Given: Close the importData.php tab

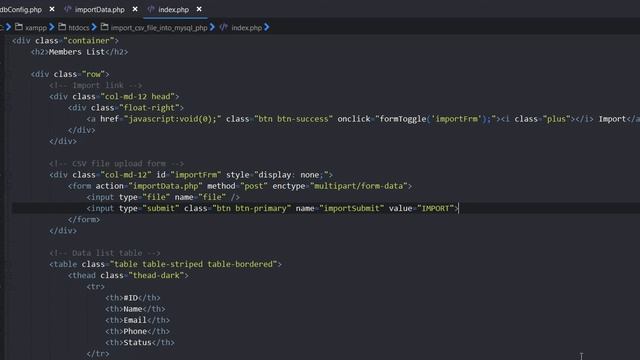Looking at the screenshot, I should tap(135, 9).
